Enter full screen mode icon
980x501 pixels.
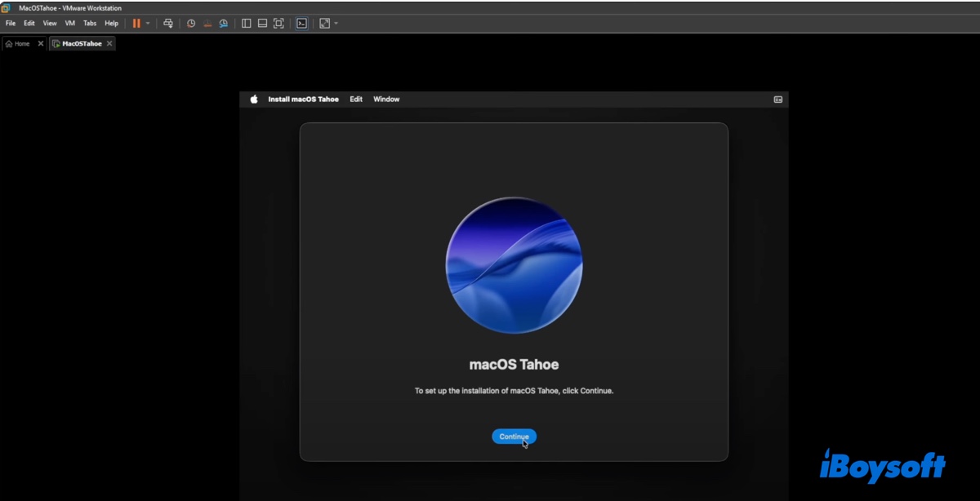point(278,24)
